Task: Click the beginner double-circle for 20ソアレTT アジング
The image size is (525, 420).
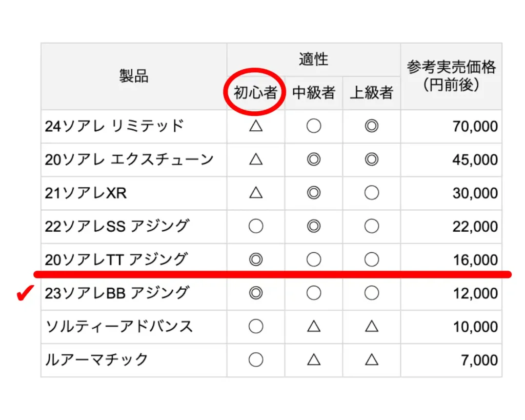Action: 255,260
